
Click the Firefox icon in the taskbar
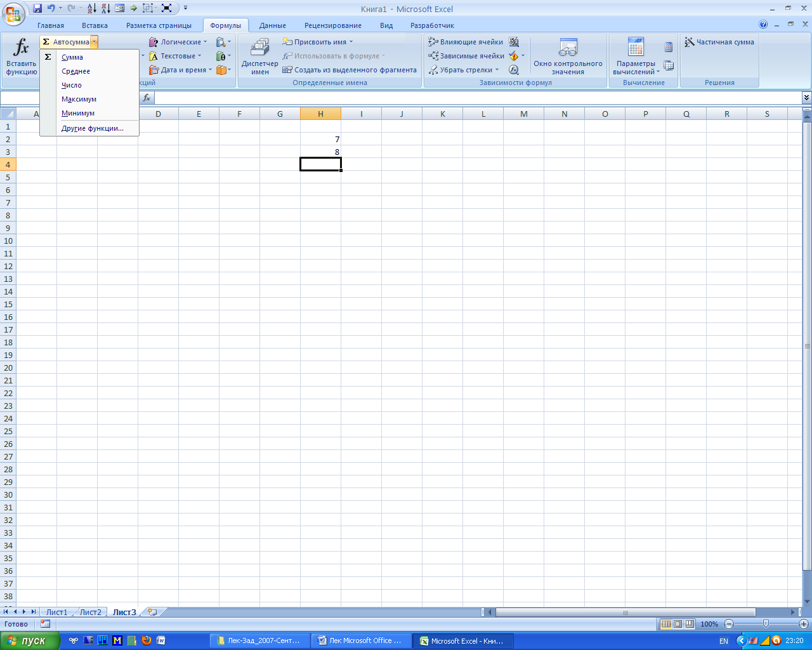point(147,640)
